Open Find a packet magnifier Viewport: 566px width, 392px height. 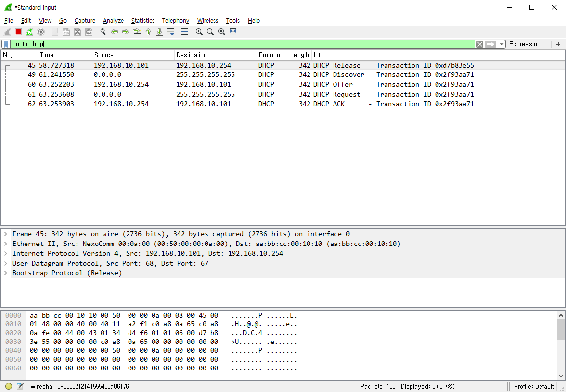coord(103,32)
